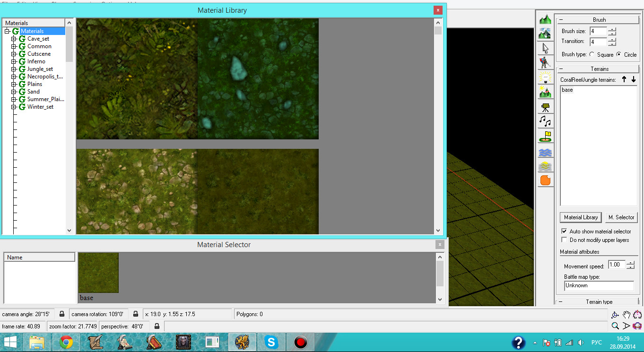Expand the Cave_set tree node

click(14, 39)
